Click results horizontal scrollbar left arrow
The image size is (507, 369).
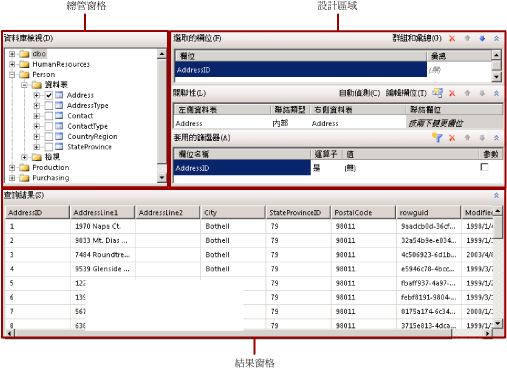tap(9, 333)
